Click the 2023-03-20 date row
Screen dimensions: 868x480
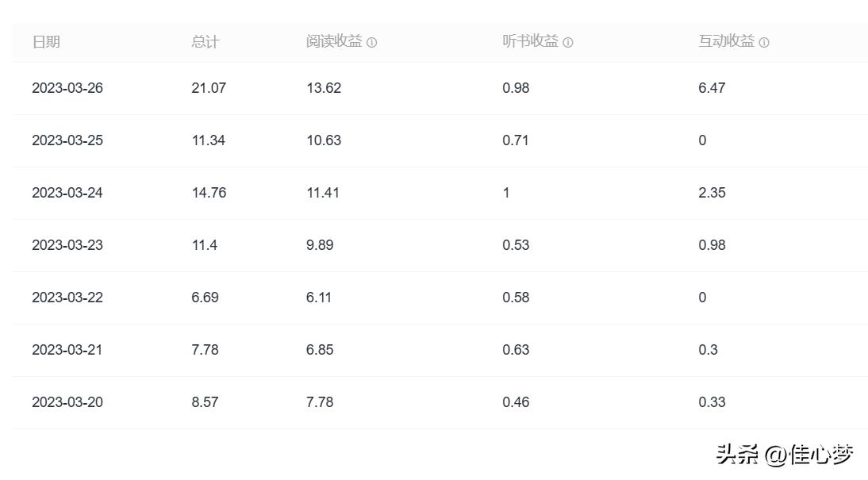67,402
